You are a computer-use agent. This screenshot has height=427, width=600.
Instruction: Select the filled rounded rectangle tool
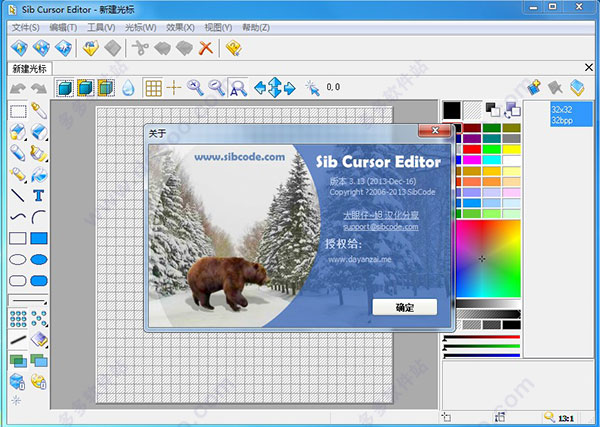(39, 280)
